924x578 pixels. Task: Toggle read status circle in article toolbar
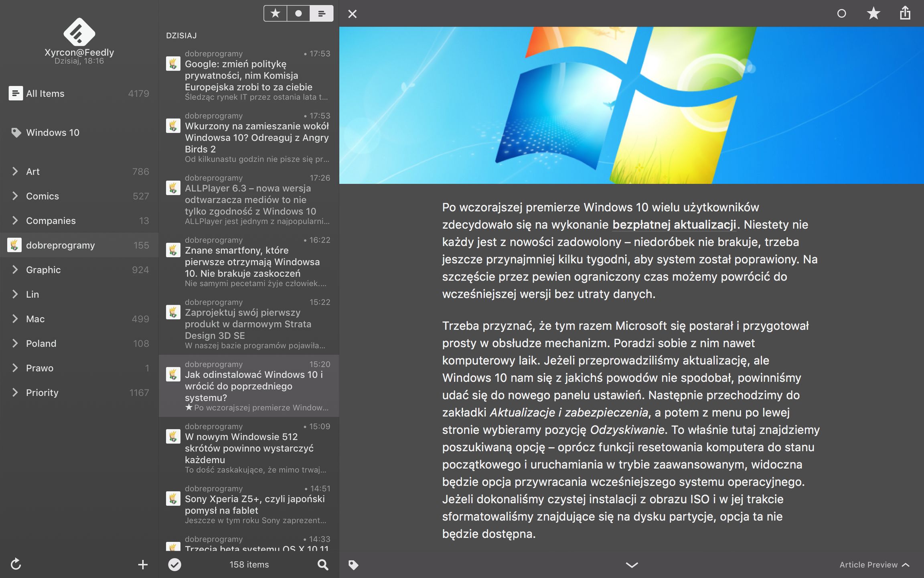(x=842, y=14)
